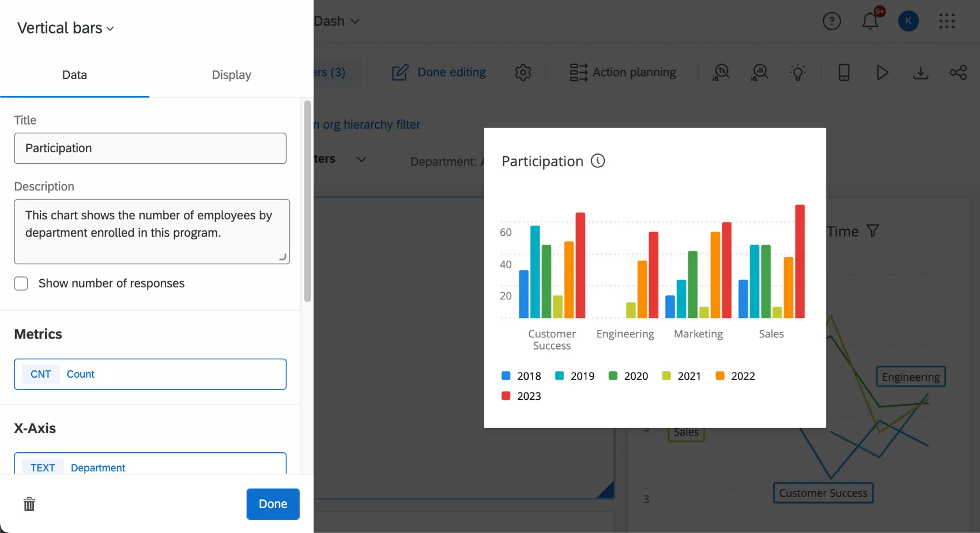
Task: Hide the 2023 legend series
Action: [521, 396]
